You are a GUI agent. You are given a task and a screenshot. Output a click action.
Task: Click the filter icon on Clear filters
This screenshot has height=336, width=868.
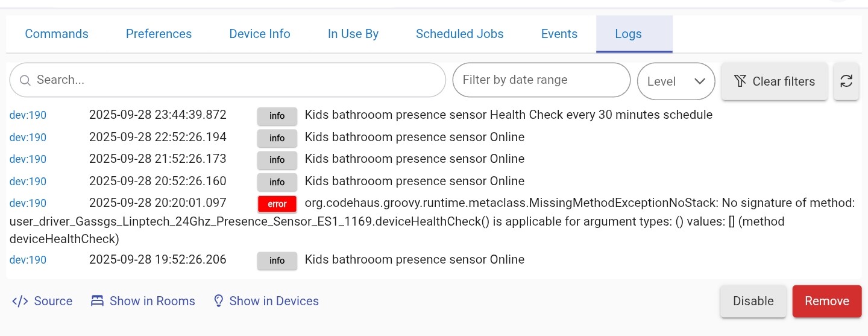pyautogui.click(x=740, y=81)
